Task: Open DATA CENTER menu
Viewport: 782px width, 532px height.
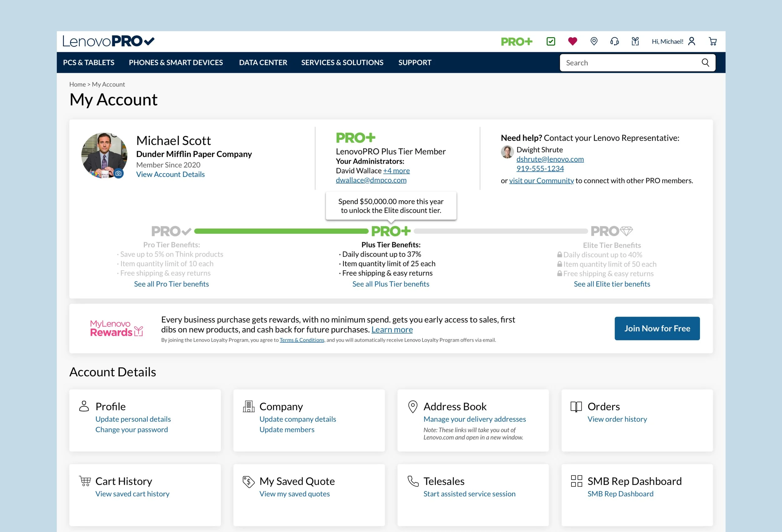Action: [263, 63]
